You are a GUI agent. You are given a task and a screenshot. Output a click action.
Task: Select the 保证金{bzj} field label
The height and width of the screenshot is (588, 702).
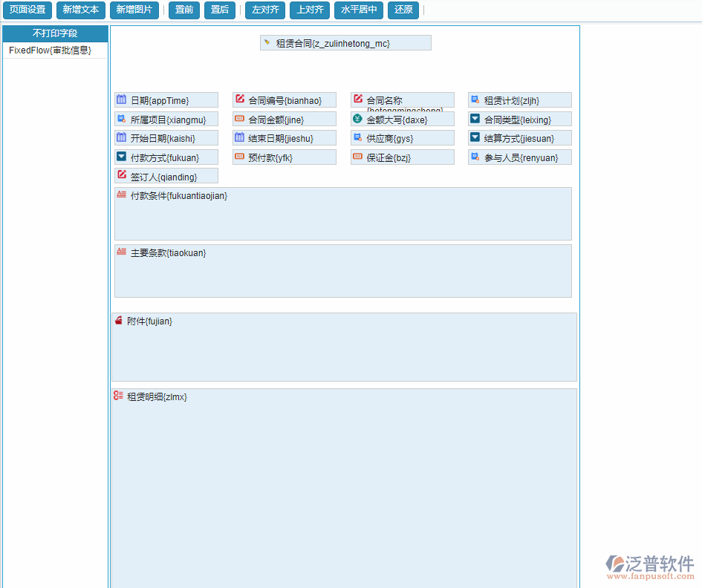(389, 158)
